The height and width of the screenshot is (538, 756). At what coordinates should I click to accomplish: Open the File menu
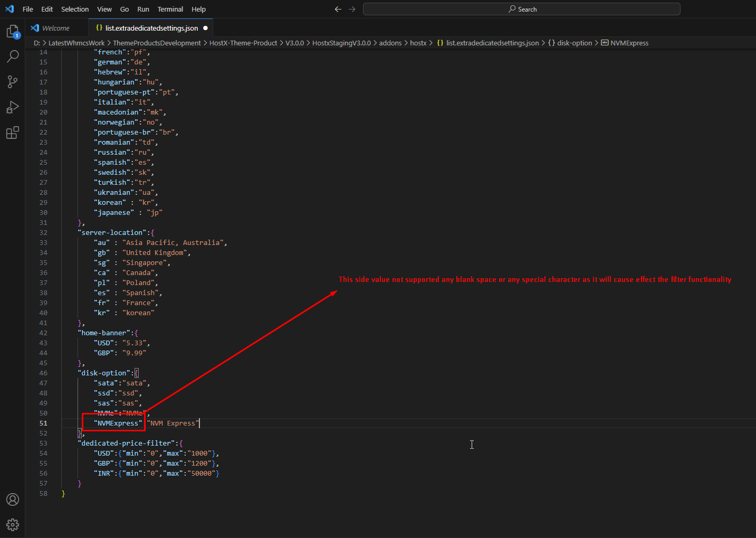[28, 9]
